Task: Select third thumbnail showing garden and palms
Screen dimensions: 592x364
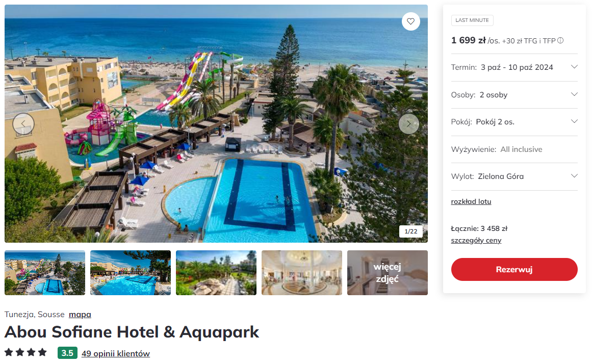Action: pyautogui.click(x=216, y=273)
